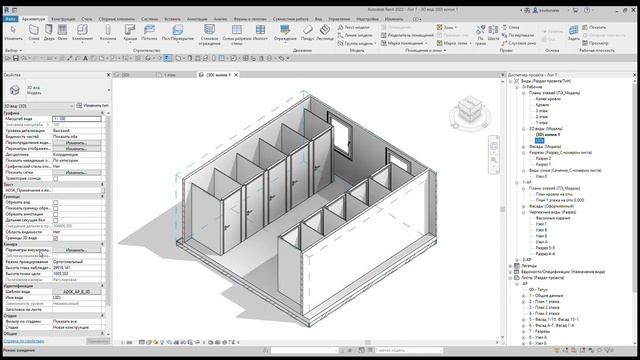Open the Выбор dropdown under Modify tool
The width and height of the screenshot is (640, 360).
click(13, 51)
